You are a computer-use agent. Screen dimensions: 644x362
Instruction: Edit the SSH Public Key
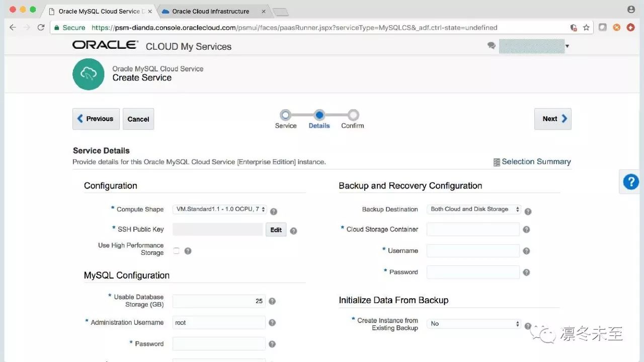276,230
